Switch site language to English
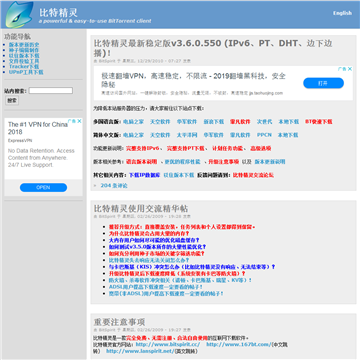The height and width of the screenshot is (360, 360). click(342, 13)
